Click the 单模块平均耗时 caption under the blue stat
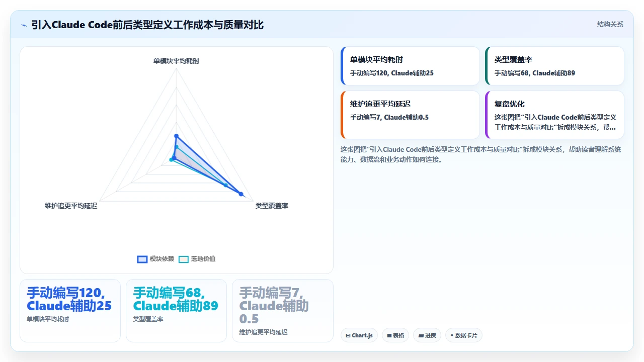Image resolution: width=644 pixels, height=362 pixels. pos(48,319)
